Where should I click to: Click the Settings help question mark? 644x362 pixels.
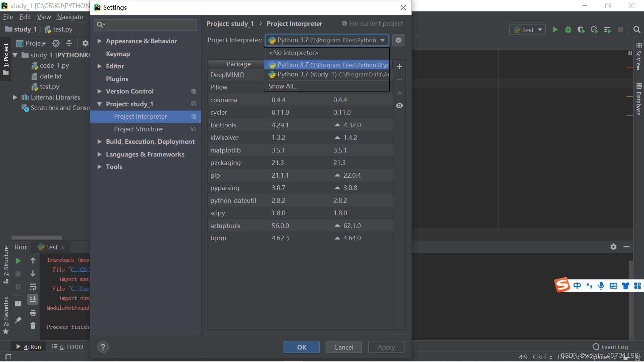click(x=103, y=347)
